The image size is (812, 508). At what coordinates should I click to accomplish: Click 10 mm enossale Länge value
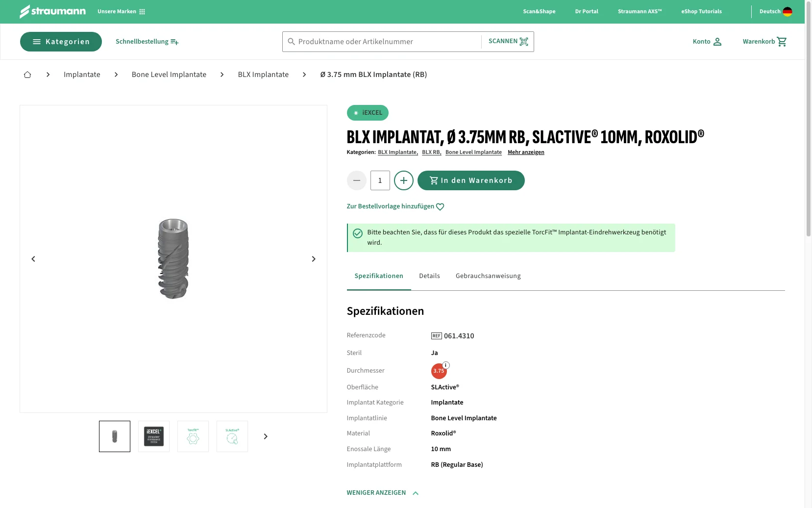(441, 449)
